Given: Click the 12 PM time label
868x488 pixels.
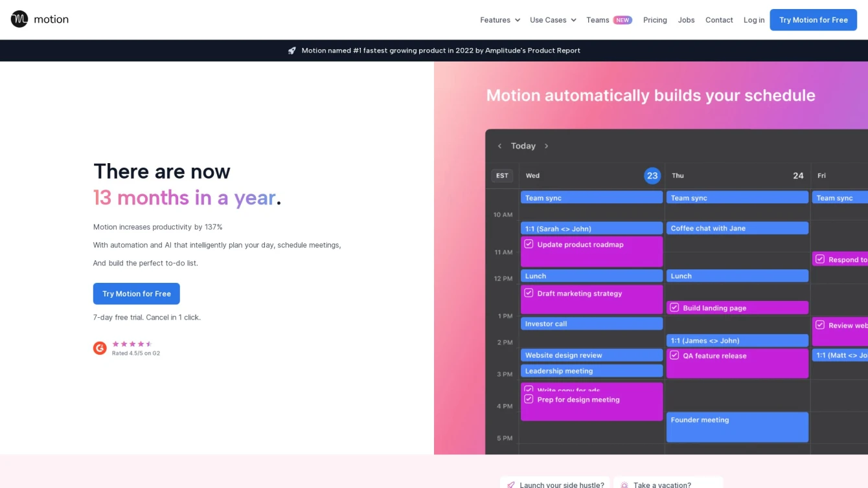Looking at the screenshot, I should click(503, 278).
